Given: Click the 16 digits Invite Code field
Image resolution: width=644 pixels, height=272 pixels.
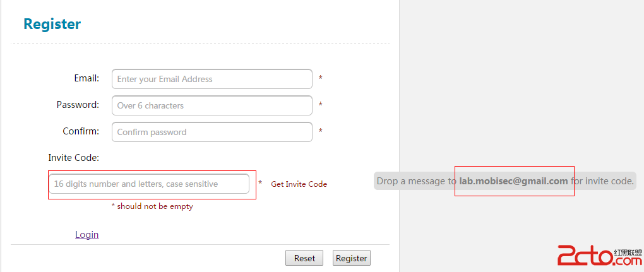Looking at the screenshot, I should pos(149,184).
